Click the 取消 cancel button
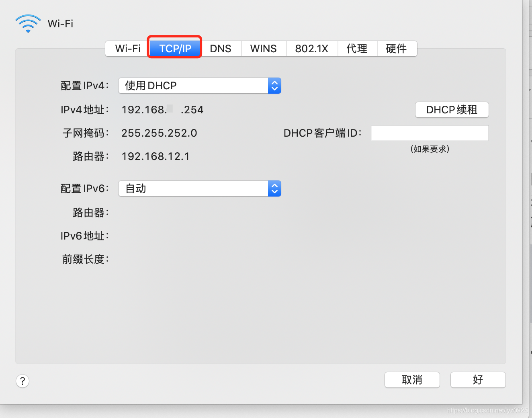The image size is (532, 418). [x=412, y=380]
